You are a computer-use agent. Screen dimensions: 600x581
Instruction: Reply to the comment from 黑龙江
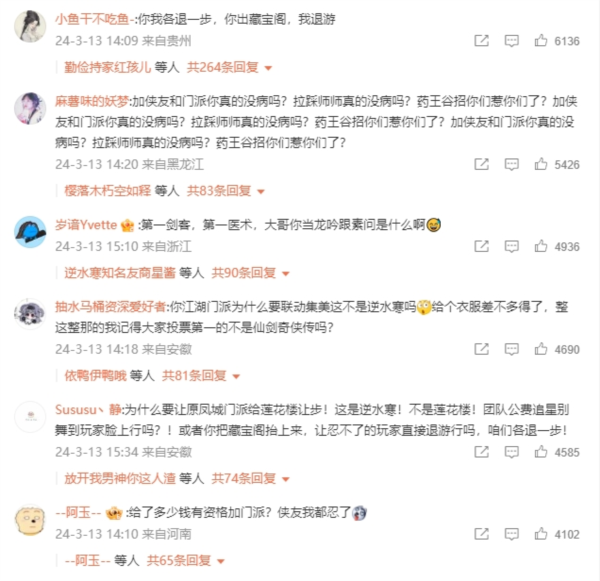point(511,164)
